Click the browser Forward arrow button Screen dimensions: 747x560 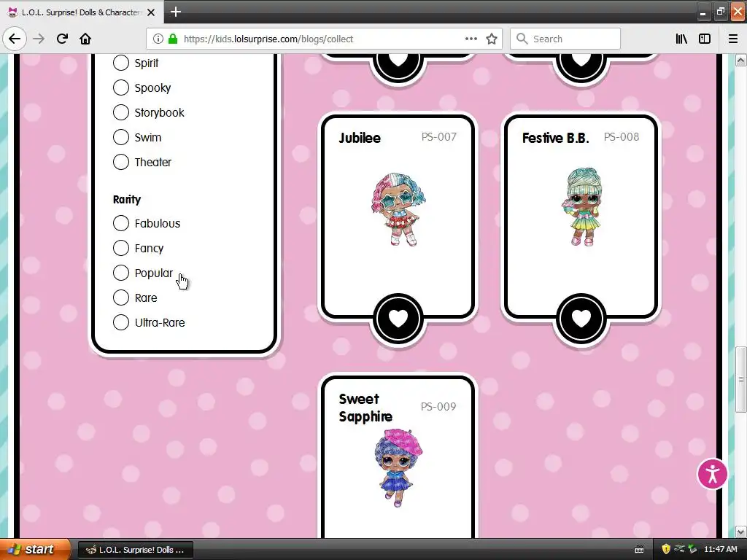click(x=39, y=39)
